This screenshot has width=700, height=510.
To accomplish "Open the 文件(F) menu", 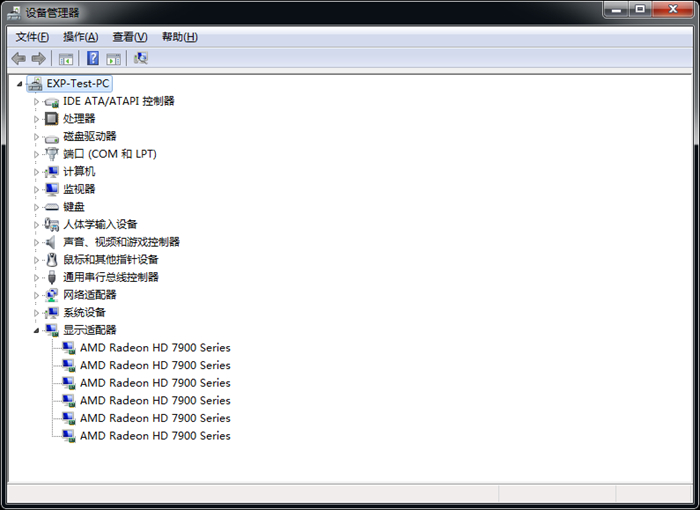I will [32, 37].
